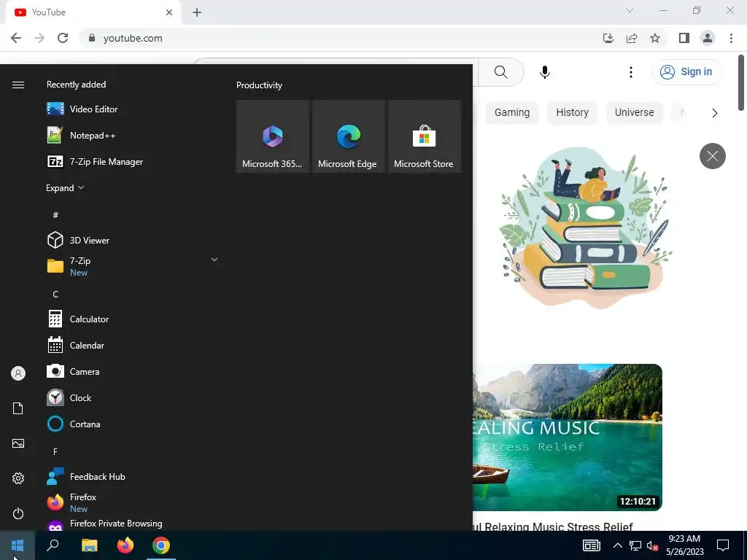Open the Microsoft 365 tile
The width and height of the screenshot is (747, 560).
coord(273,136)
